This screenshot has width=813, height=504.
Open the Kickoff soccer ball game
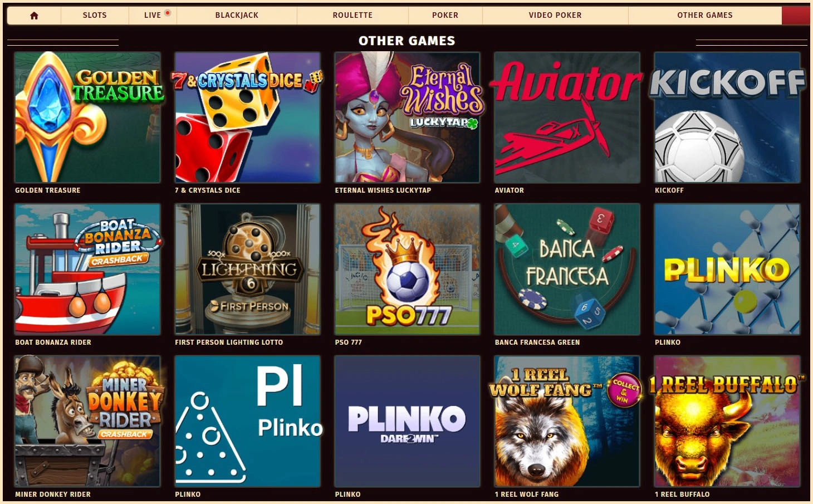tap(727, 118)
